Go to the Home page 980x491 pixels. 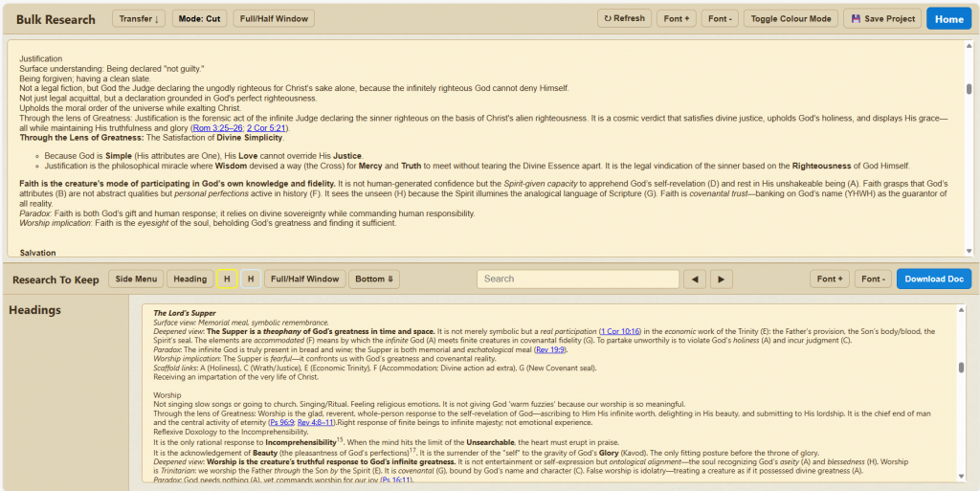point(948,18)
